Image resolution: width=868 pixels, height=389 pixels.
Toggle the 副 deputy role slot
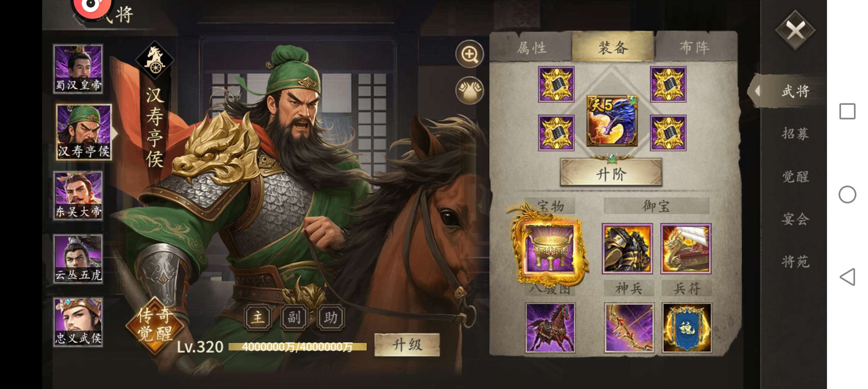pyautogui.click(x=294, y=317)
